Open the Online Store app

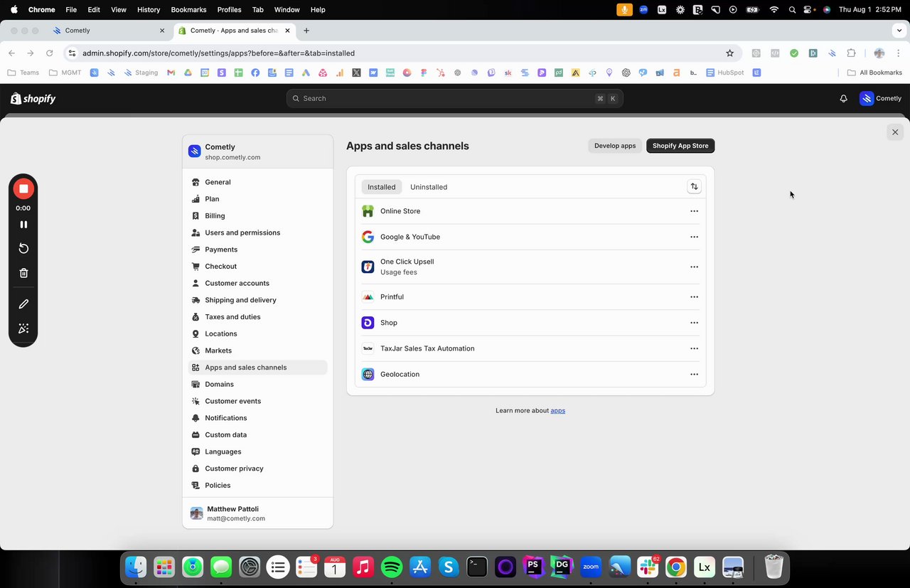tap(530, 211)
